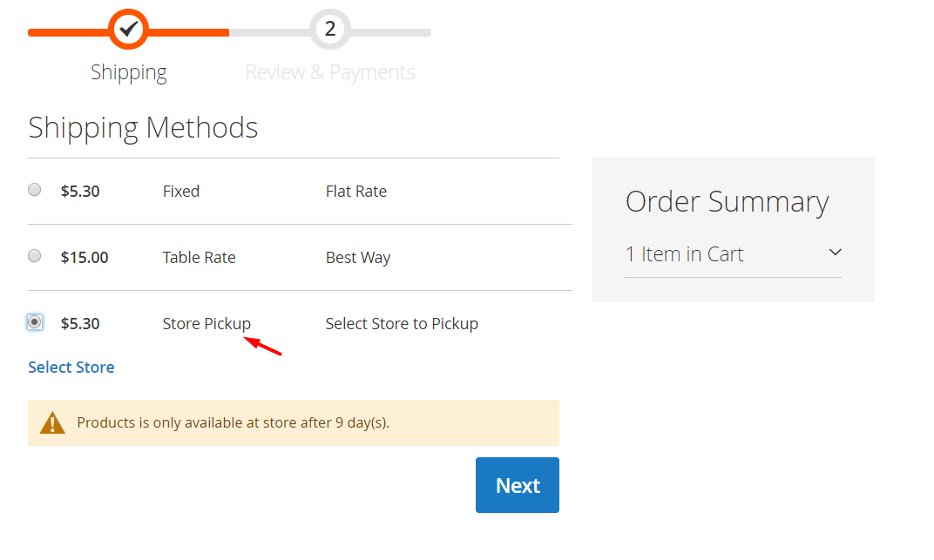The width and height of the screenshot is (934, 560).
Task: Expand the "1 Item in Cart" section
Action: tap(685, 254)
